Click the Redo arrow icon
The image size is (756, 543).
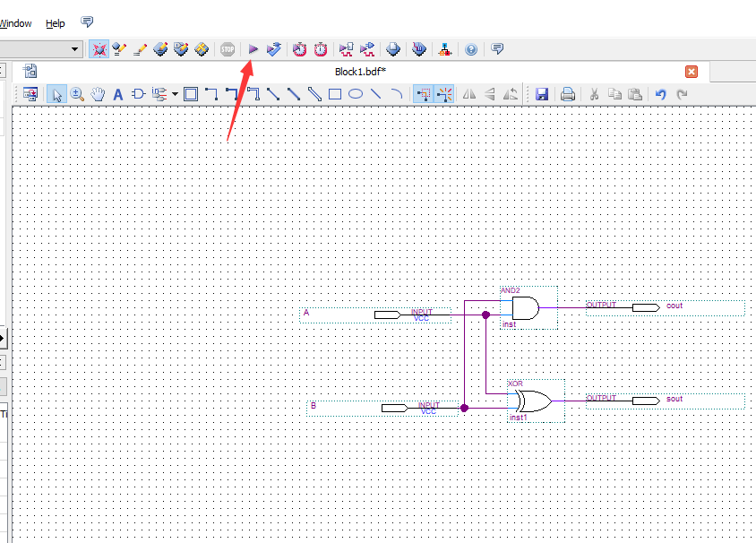click(x=682, y=94)
